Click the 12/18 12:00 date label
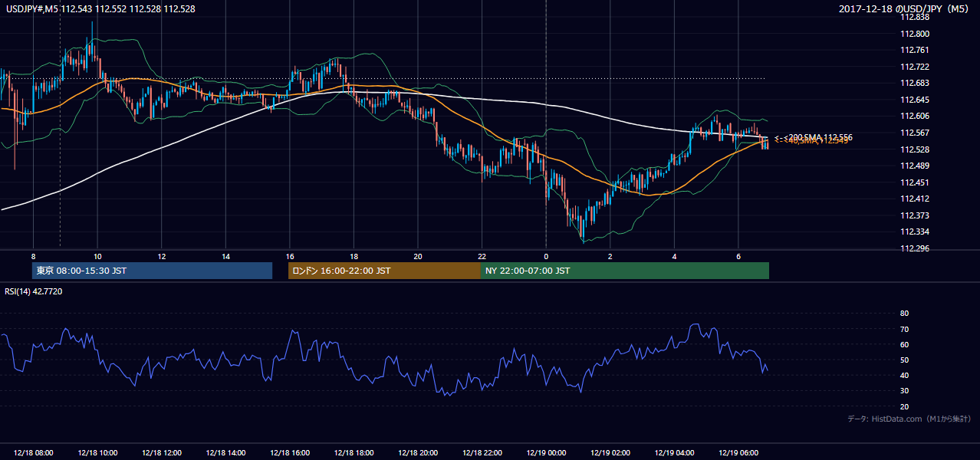Image resolution: width=980 pixels, height=460 pixels. (x=162, y=453)
